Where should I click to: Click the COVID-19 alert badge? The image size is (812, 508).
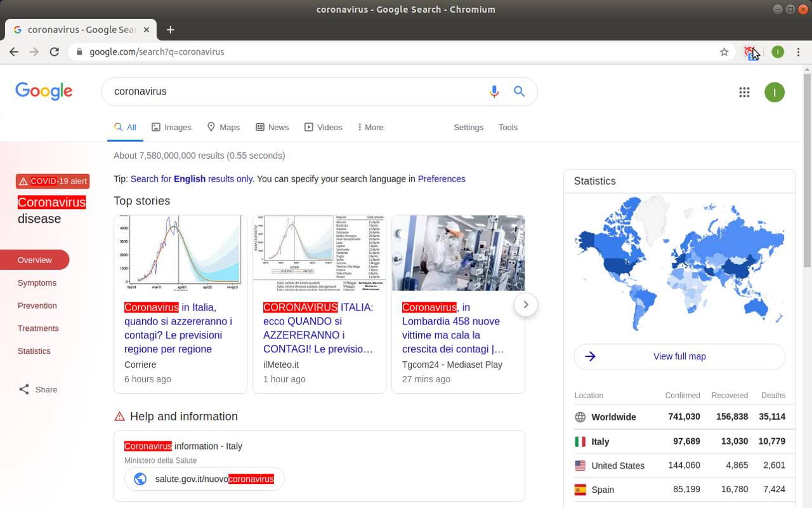(x=53, y=182)
